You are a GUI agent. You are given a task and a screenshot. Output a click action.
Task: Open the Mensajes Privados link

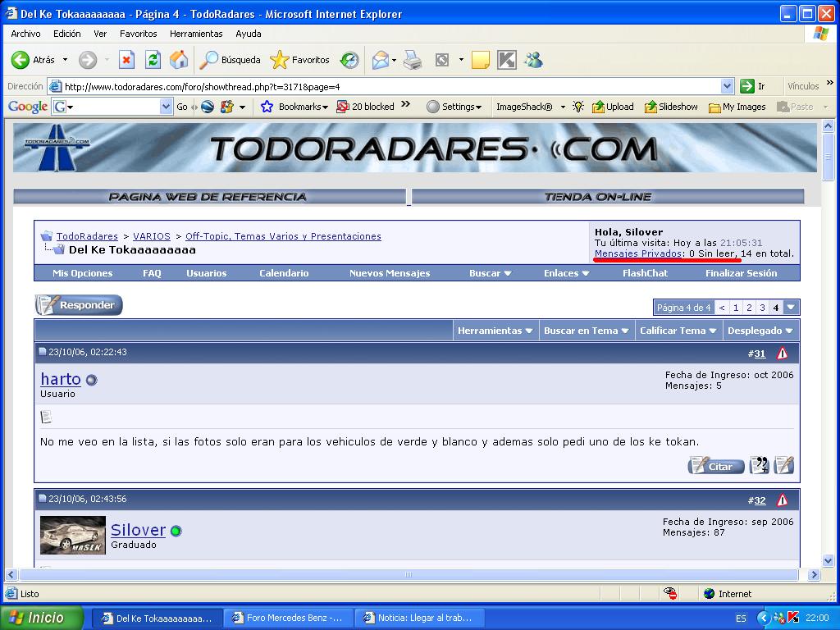click(638, 253)
